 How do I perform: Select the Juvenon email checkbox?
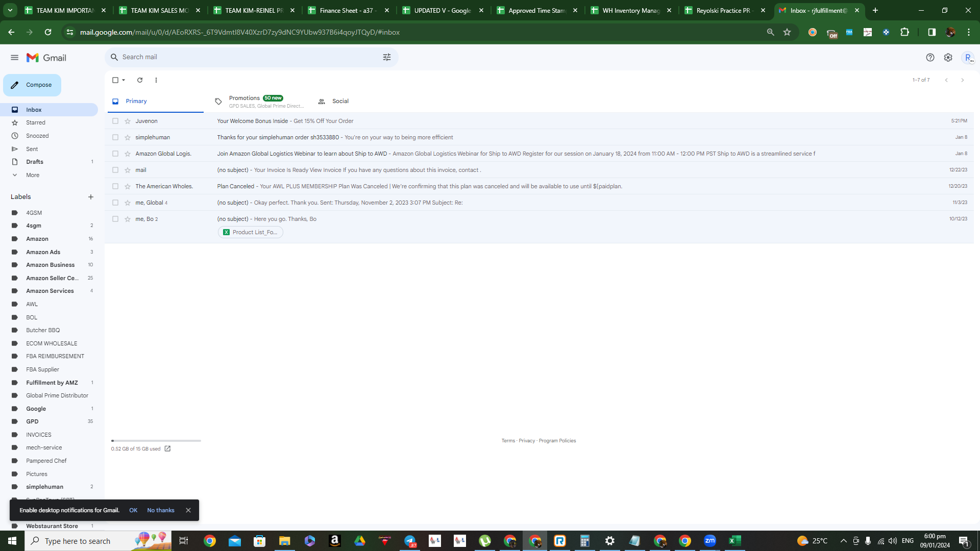pos(115,121)
